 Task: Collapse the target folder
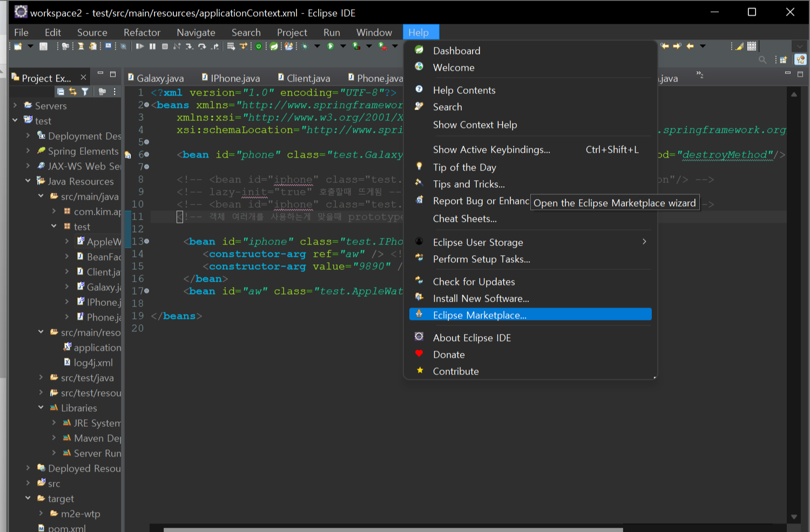click(x=28, y=498)
